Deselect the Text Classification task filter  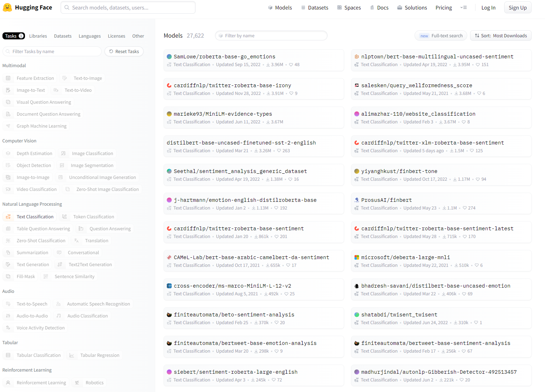pyautogui.click(x=30, y=217)
